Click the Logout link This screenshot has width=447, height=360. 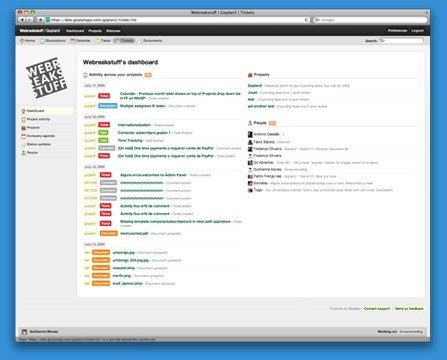[x=417, y=30]
